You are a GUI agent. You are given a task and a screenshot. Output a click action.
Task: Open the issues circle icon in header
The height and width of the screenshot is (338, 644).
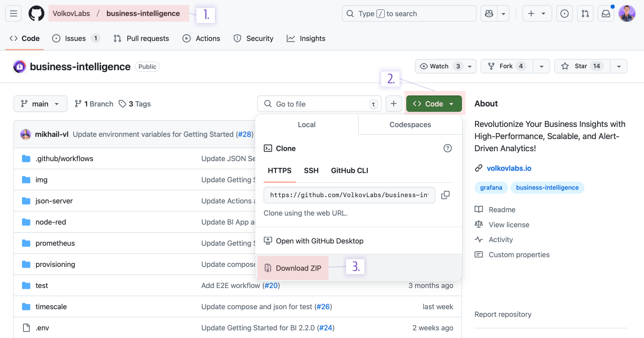(564, 14)
